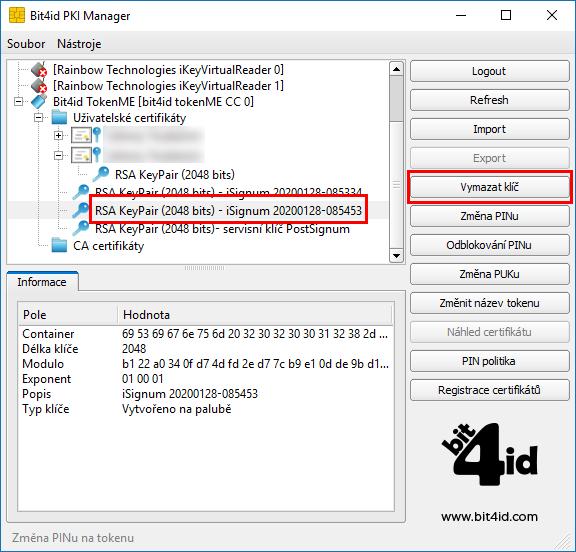The height and width of the screenshot is (552, 576).
Task: Click the www.bit4id.com link
Action: pyautogui.click(x=489, y=517)
